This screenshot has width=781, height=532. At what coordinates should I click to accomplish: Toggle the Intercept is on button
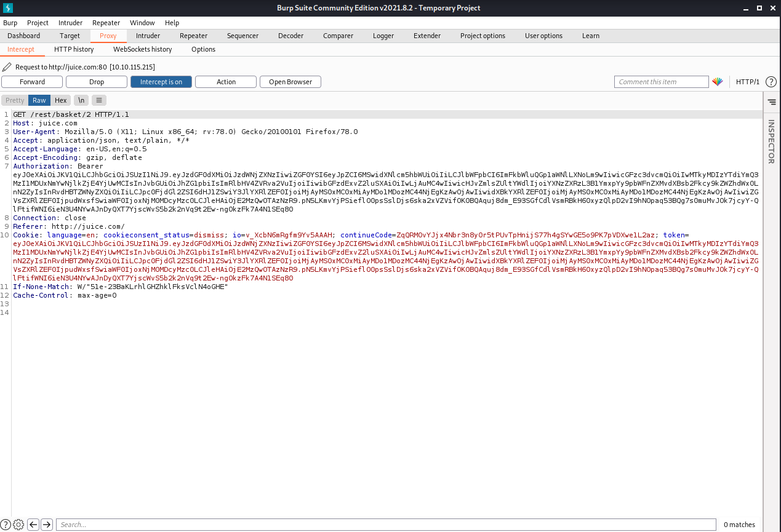(x=161, y=82)
